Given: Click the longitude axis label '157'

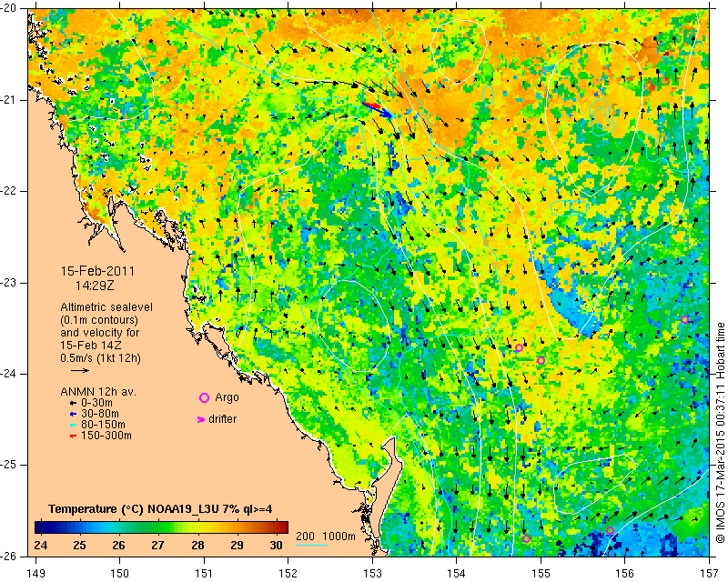Looking at the screenshot, I should pyautogui.click(x=710, y=574).
